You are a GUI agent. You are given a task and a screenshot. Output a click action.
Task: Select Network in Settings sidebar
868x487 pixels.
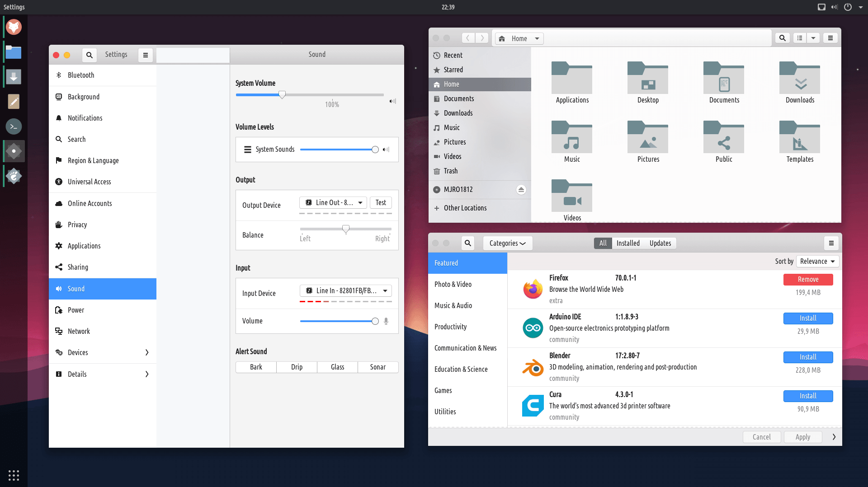79,331
